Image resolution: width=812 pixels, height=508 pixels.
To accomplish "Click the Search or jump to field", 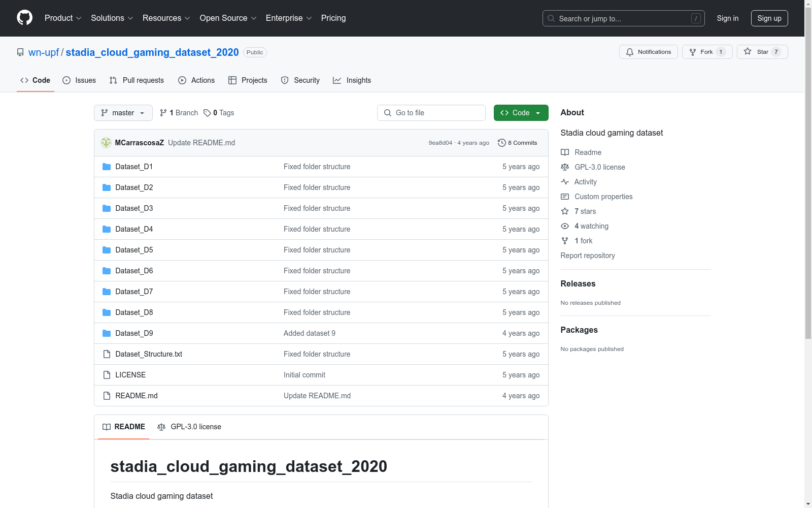I will point(624,18).
